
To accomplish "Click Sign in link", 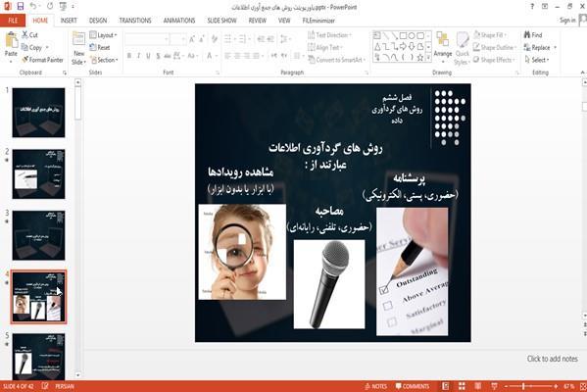I will click(x=567, y=21).
